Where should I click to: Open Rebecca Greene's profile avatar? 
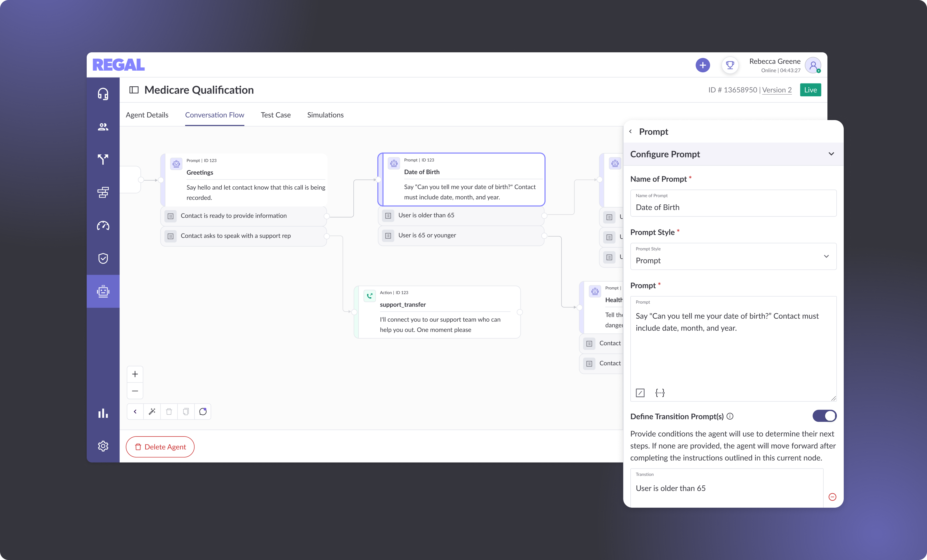(x=813, y=65)
